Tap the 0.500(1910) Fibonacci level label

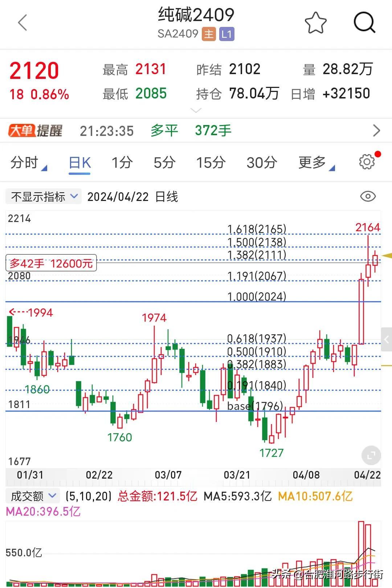click(x=257, y=351)
